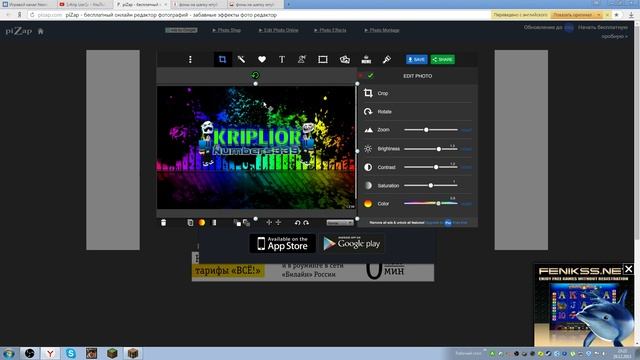Select the Text tool
The height and width of the screenshot is (360, 640).
pos(282,60)
